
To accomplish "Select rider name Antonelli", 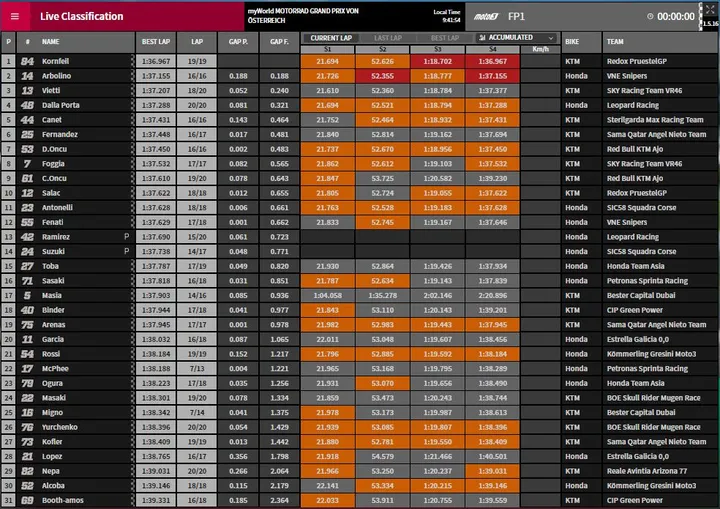I will 57,208.
